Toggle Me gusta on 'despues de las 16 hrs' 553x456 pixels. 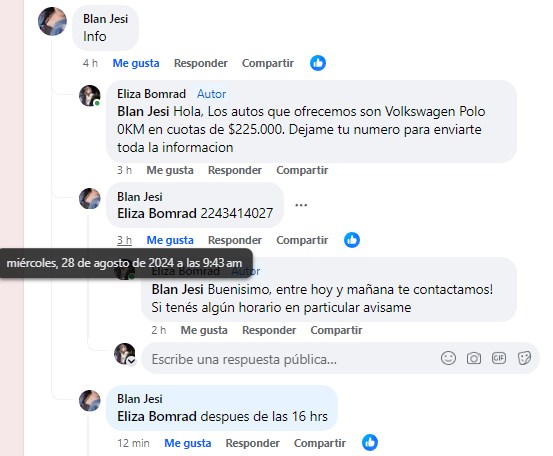click(188, 443)
